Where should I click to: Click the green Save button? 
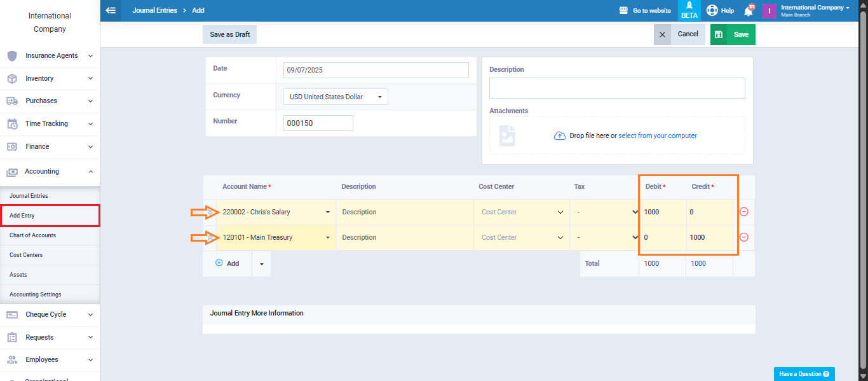pos(733,34)
